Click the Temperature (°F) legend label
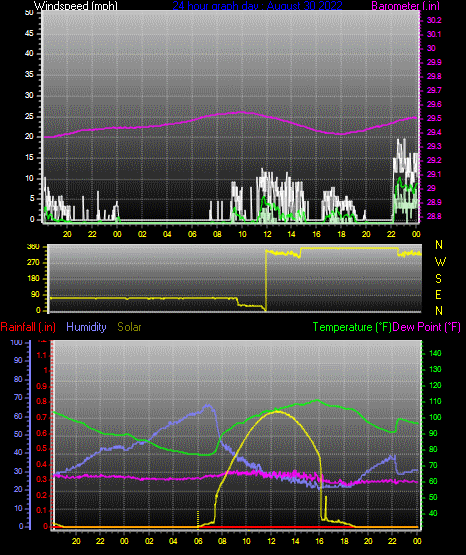 tap(352, 327)
